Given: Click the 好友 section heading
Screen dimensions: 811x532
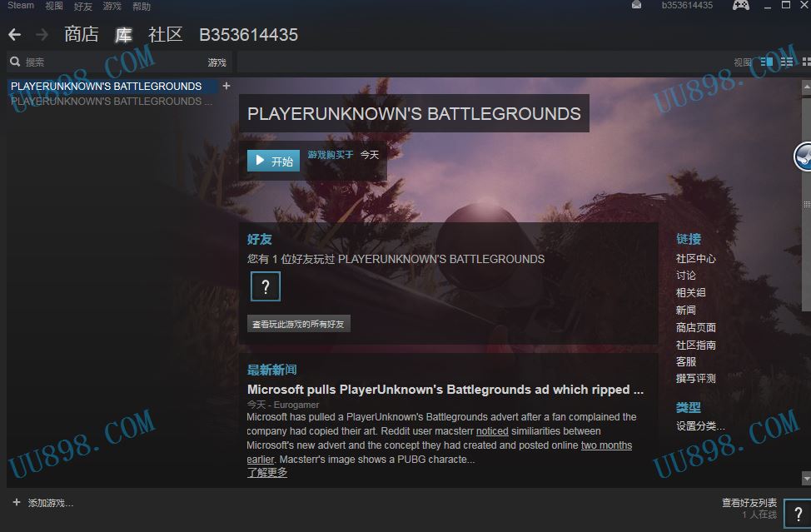Looking at the screenshot, I should click(x=260, y=239).
